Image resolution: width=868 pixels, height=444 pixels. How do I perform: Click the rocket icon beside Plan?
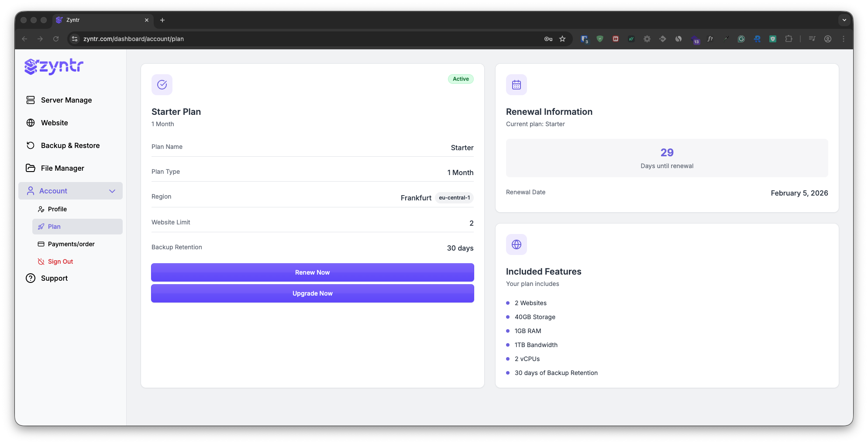tap(41, 227)
